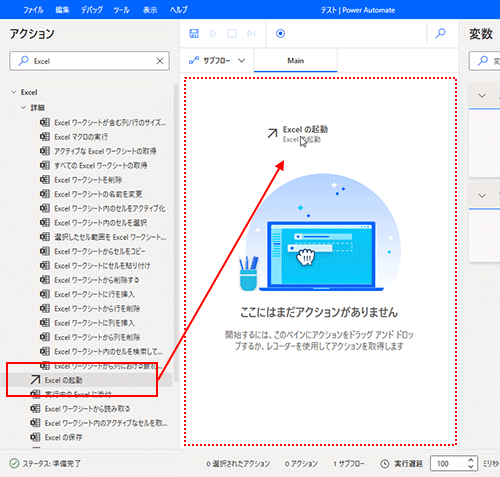The image size is (500, 477).
Task: Select Excel ワークシートに列を挿入 action
Action: tap(87, 323)
